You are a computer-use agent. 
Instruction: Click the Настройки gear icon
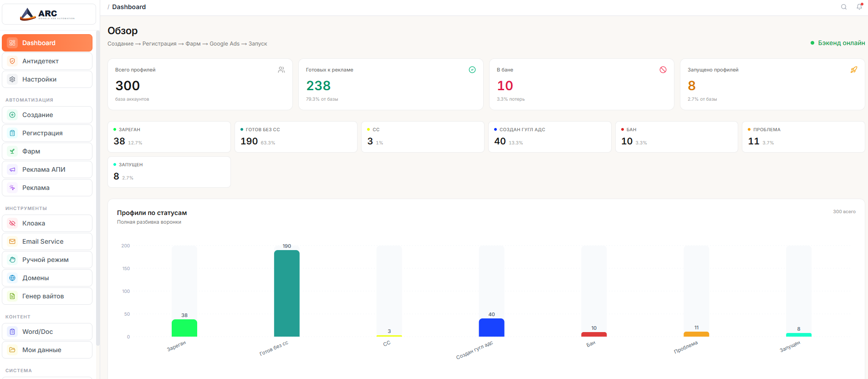pyautogui.click(x=12, y=79)
